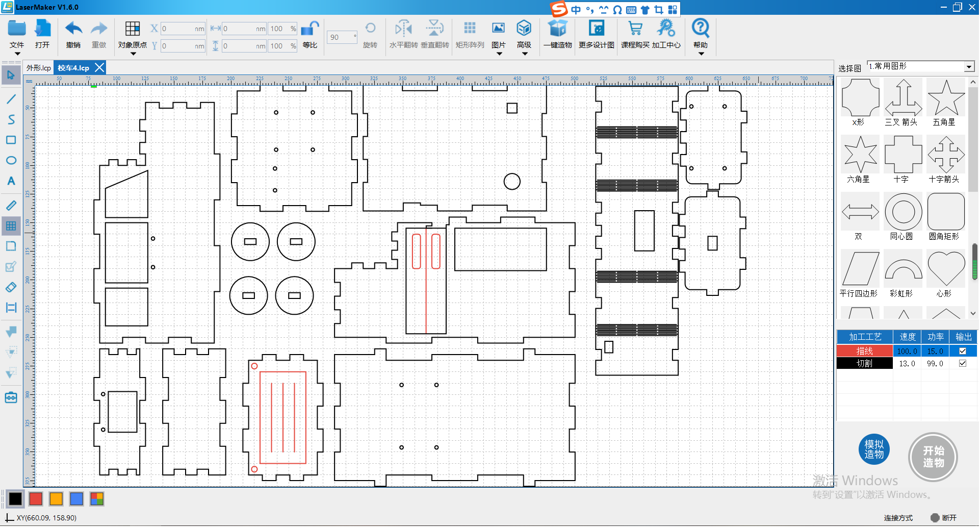980x527 pixels.
Task: Click the 水平翻转 horizontal flip icon
Action: (x=403, y=29)
